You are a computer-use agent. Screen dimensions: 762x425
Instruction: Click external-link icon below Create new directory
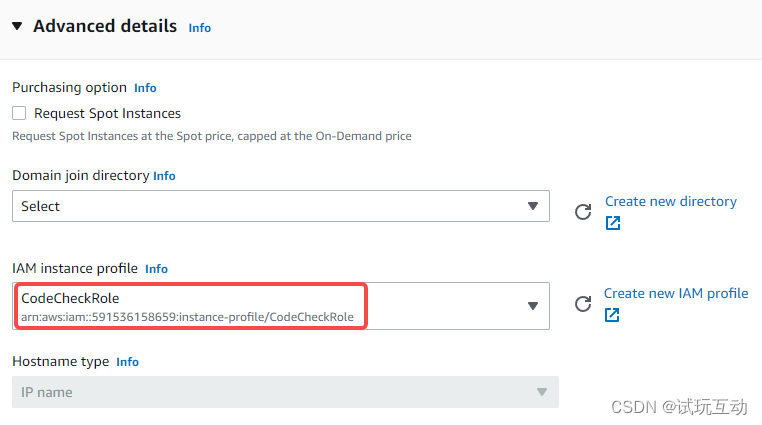(613, 223)
